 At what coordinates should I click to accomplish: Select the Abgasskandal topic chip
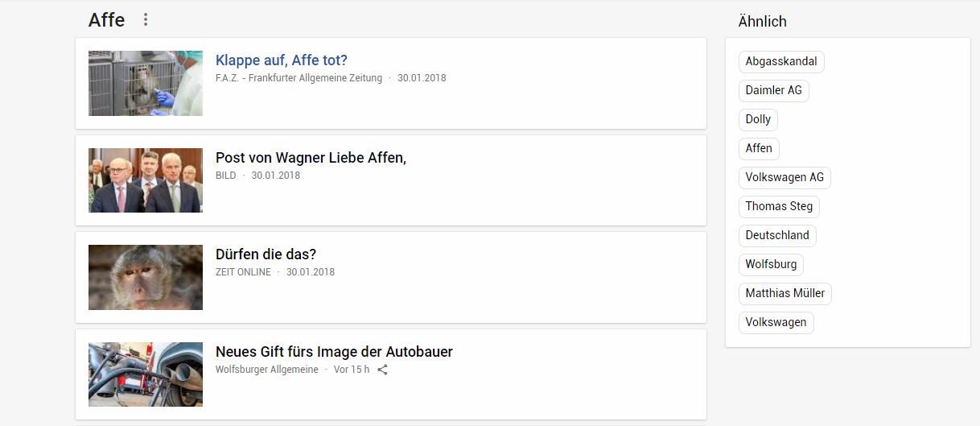(781, 61)
